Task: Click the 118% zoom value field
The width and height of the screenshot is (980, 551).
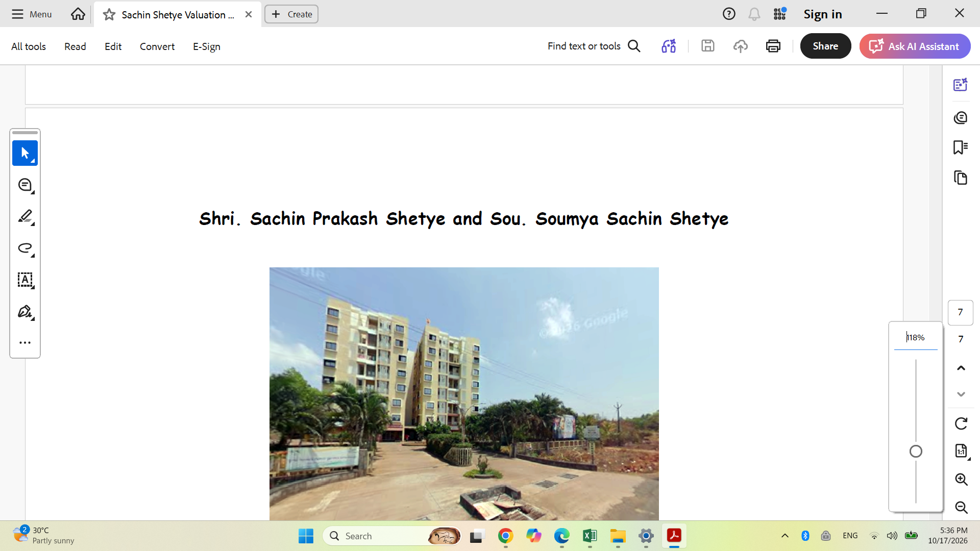Action: [x=916, y=337]
